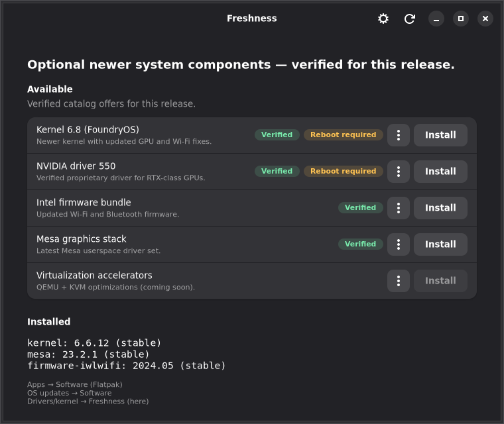
Task: Install Kernel 6.8 (FoundryOS)
Action: point(440,135)
